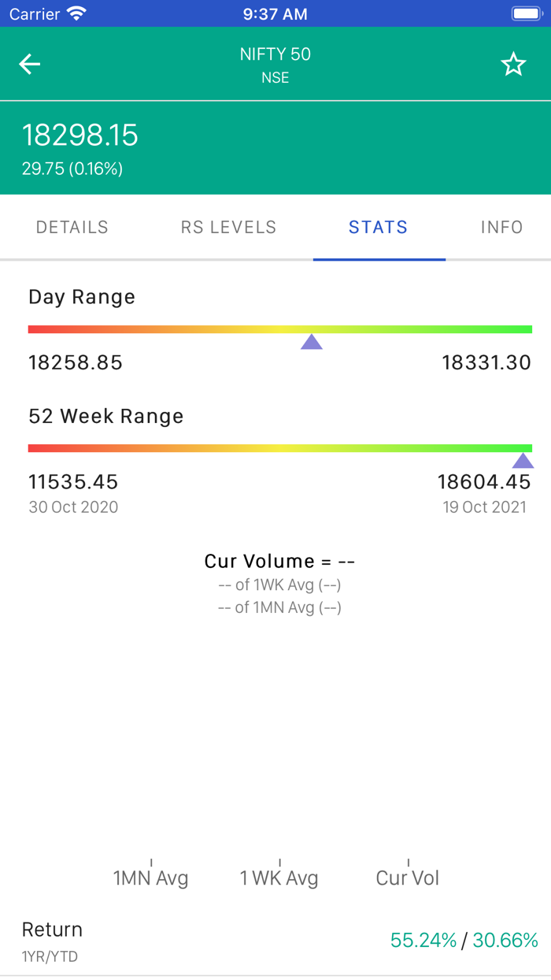551x980 pixels.
Task: Tap the 1YR/YTD return percentages
Action: [464, 940]
